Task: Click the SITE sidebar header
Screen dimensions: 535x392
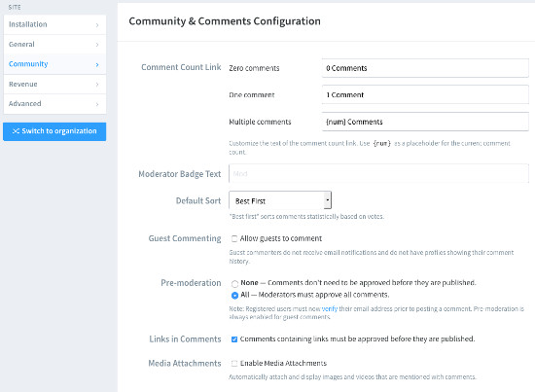Action: point(15,7)
